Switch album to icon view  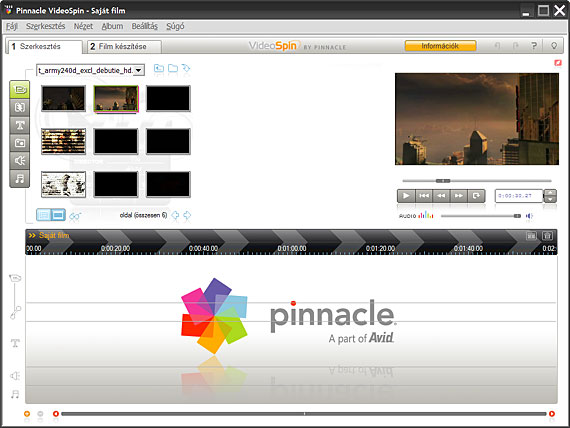(58, 215)
